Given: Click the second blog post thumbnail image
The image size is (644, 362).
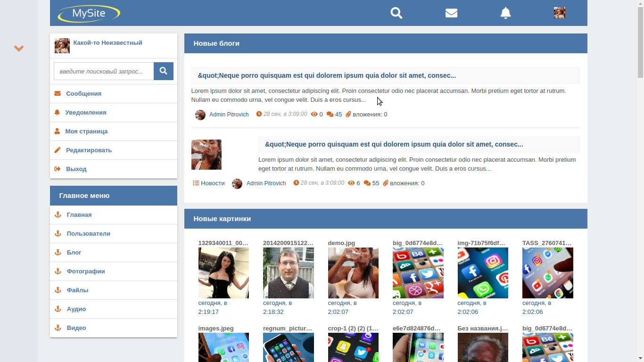Looking at the screenshot, I should [x=206, y=155].
